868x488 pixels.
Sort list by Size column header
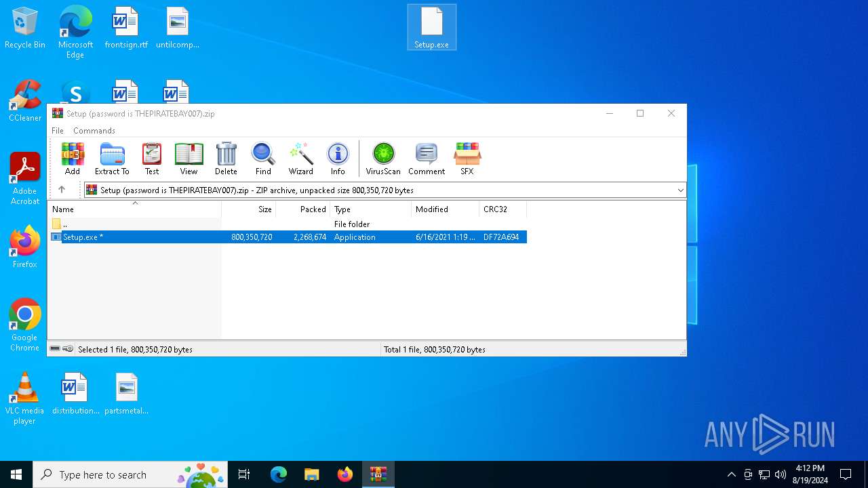point(249,209)
